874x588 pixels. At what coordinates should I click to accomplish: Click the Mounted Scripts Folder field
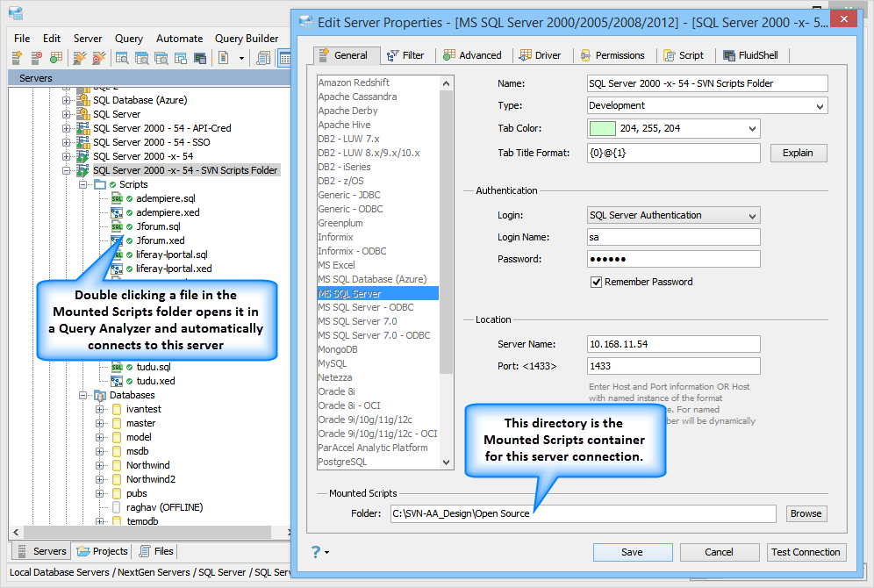[583, 513]
